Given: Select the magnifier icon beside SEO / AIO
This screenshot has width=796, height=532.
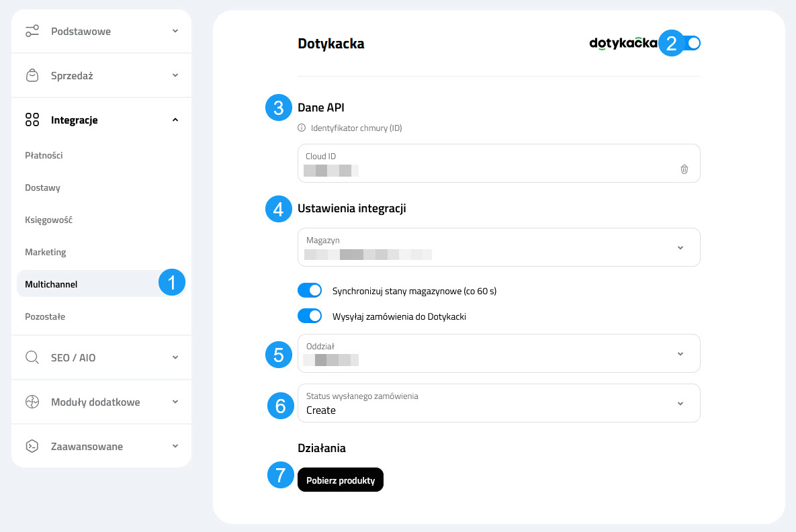Looking at the screenshot, I should 32,357.
